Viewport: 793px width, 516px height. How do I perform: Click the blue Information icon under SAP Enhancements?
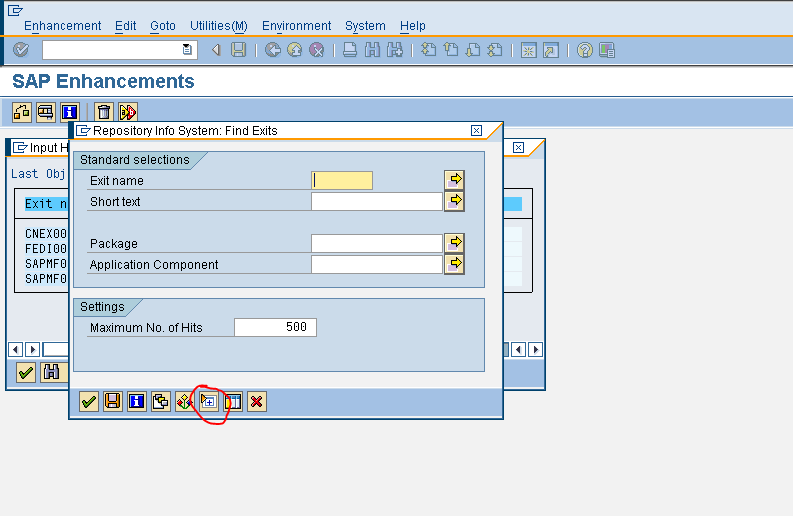69,112
